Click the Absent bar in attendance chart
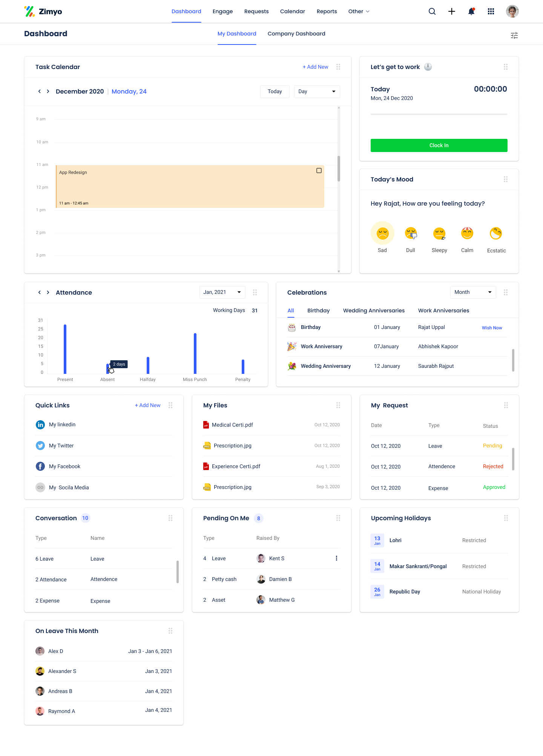 click(107, 369)
